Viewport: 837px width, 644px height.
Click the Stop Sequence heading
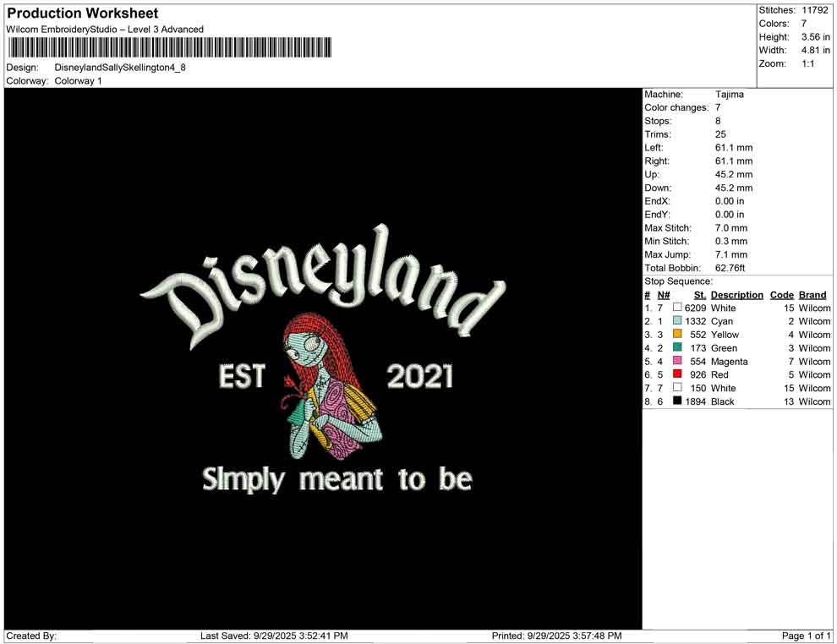pyautogui.click(x=678, y=281)
